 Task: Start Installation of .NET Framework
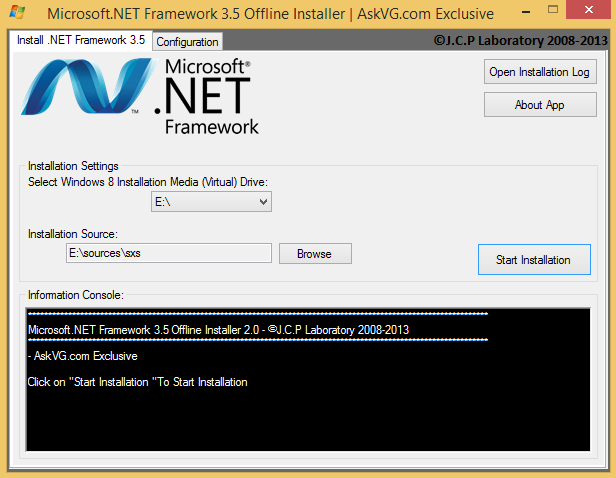click(534, 260)
